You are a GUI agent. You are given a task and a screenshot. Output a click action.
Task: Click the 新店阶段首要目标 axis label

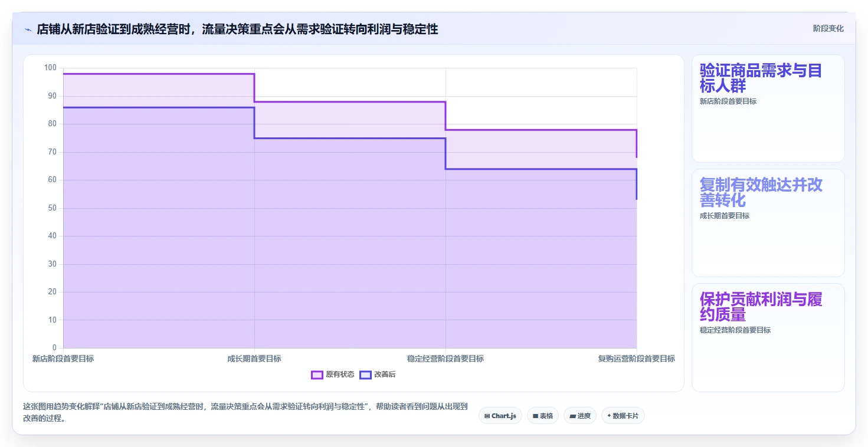(x=63, y=359)
